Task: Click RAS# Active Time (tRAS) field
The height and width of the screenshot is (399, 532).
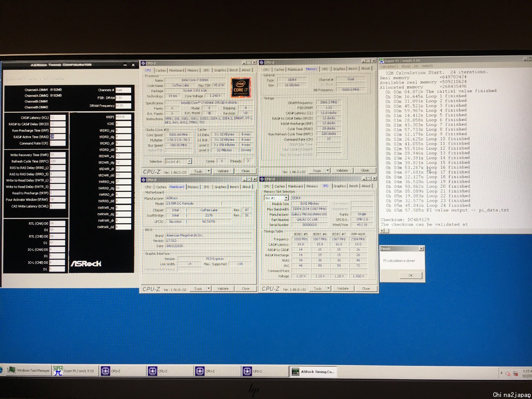Action: [x=58, y=137]
